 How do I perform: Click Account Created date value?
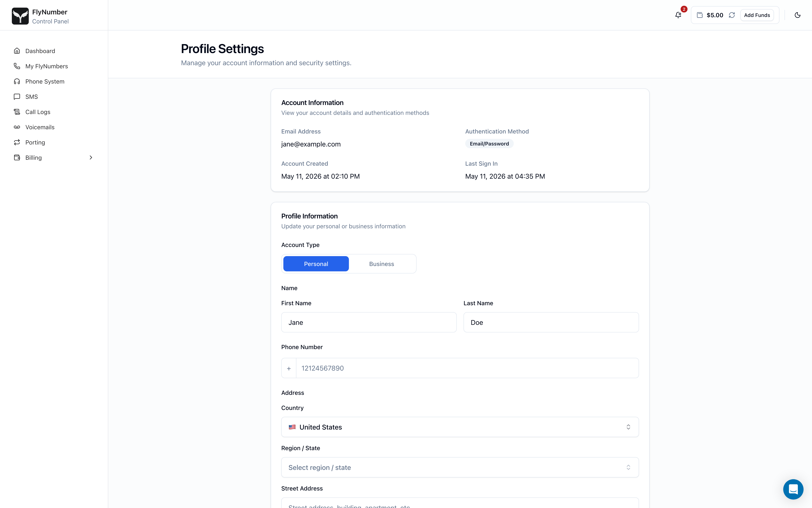point(320,176)
